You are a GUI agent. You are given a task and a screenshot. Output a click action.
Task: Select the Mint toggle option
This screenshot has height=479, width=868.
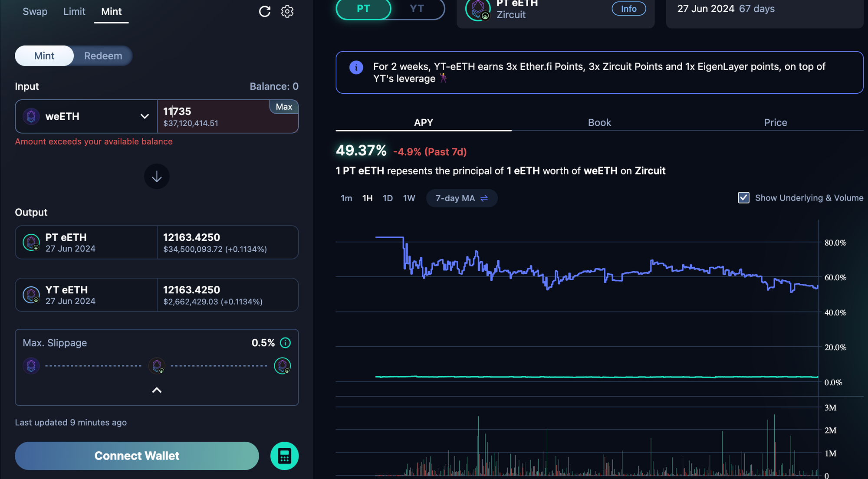44,56
